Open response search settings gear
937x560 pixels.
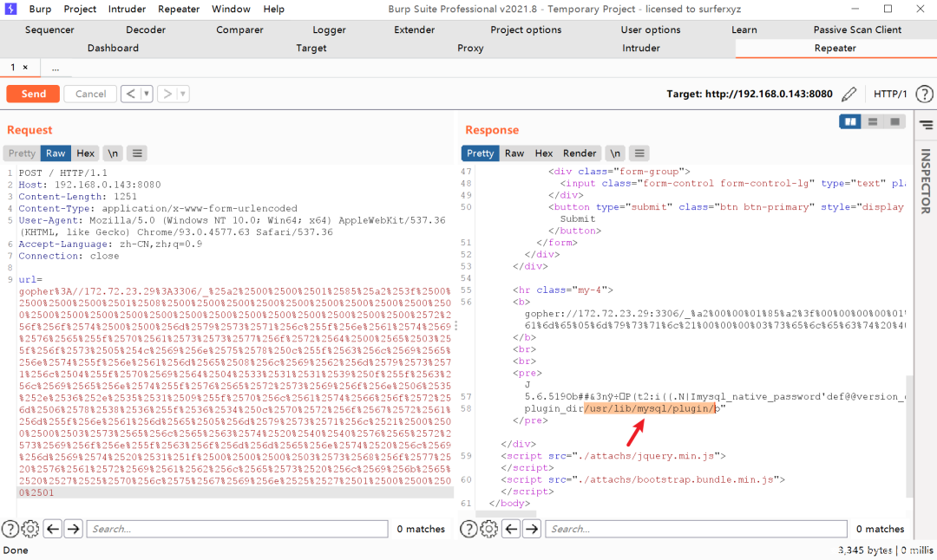point(488,528)
